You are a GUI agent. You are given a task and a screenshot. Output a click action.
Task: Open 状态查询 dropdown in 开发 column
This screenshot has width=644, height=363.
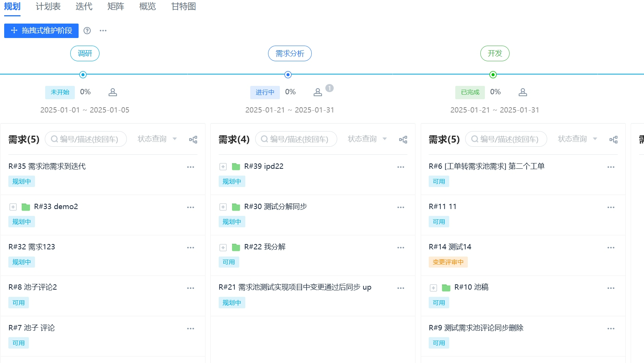point(578,139)
